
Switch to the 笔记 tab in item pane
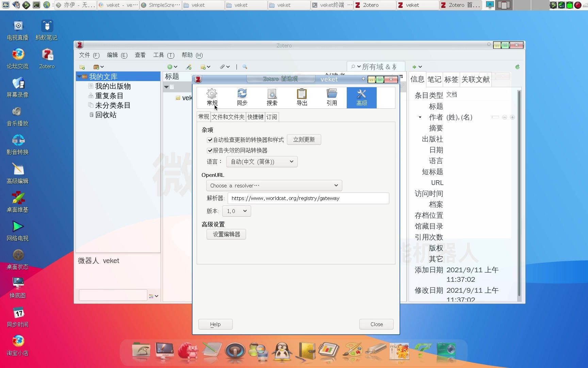tap(434, 79)
